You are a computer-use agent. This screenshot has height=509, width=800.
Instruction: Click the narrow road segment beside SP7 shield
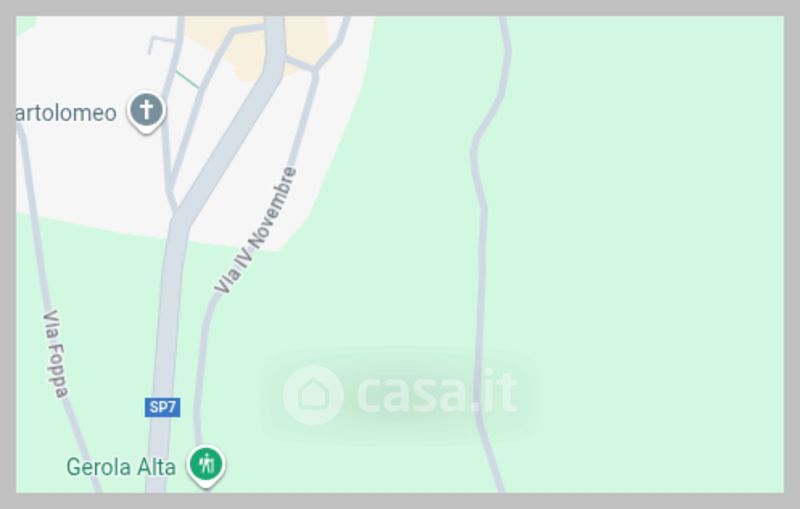click(x=198, y=388)
